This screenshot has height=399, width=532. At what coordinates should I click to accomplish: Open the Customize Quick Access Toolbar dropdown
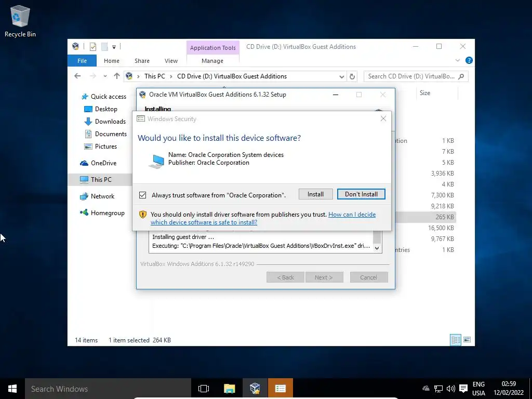pyautogui.click(x=114, y=47)
